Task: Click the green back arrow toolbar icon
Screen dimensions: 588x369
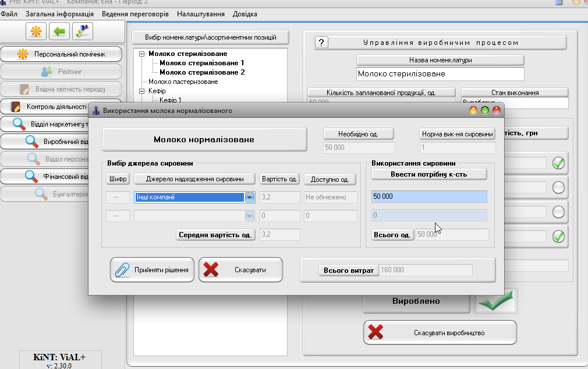Action: coord(59,31)
